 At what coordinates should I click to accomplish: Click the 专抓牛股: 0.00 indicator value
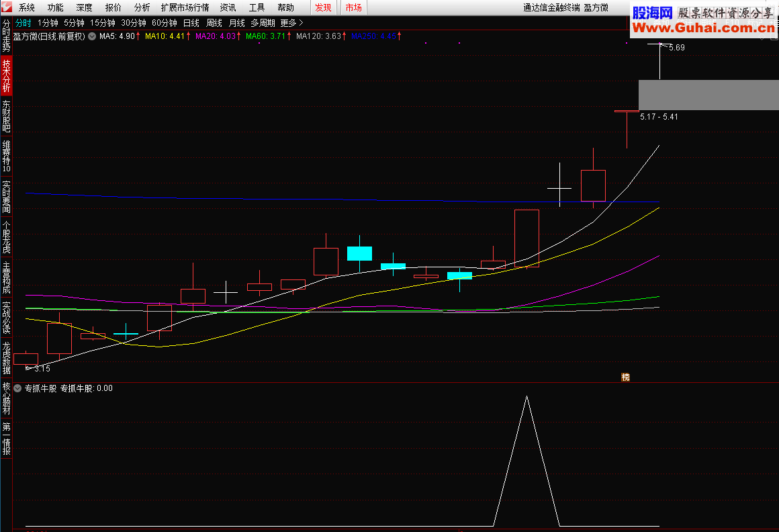[x=87, y=388]
